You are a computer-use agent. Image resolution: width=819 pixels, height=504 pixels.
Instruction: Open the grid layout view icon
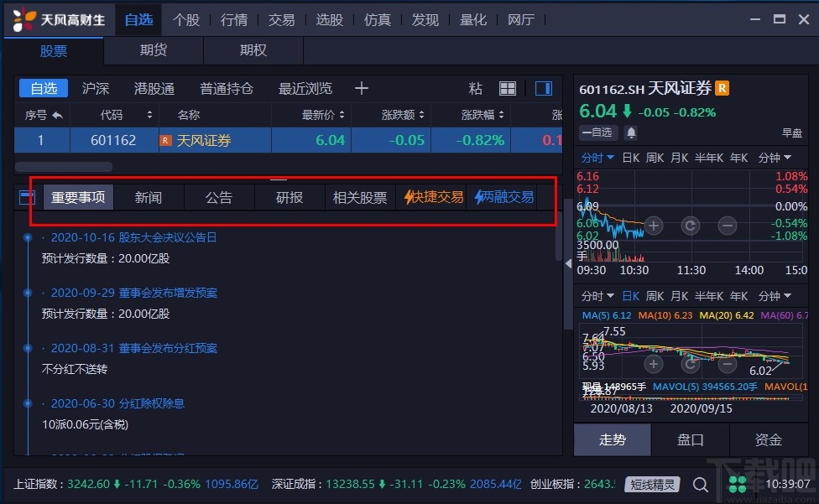point(508,88)
